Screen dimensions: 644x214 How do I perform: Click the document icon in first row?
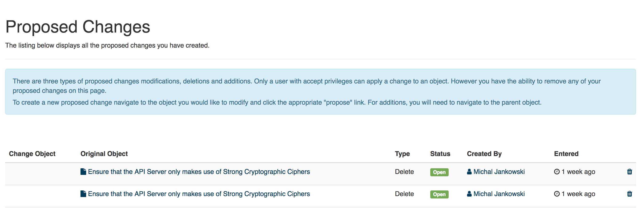pos(83,171)
